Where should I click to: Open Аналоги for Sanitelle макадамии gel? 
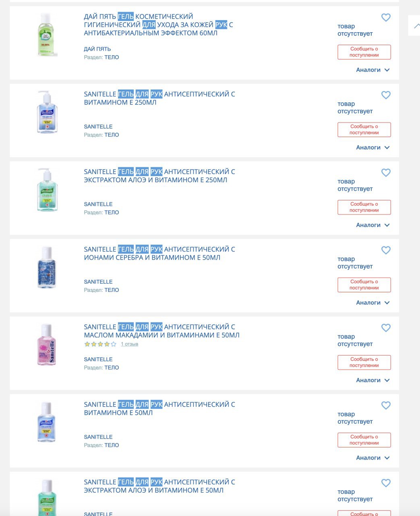point(372,380)
